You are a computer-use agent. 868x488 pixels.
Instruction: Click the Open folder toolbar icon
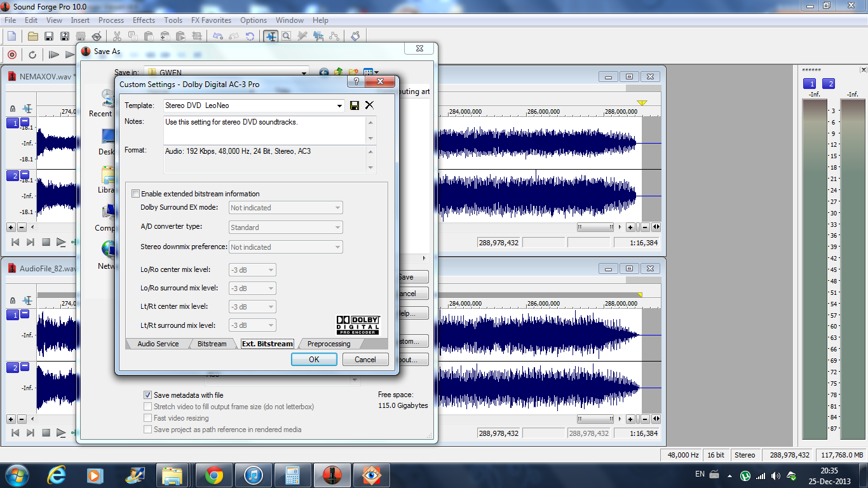point(33,36)
